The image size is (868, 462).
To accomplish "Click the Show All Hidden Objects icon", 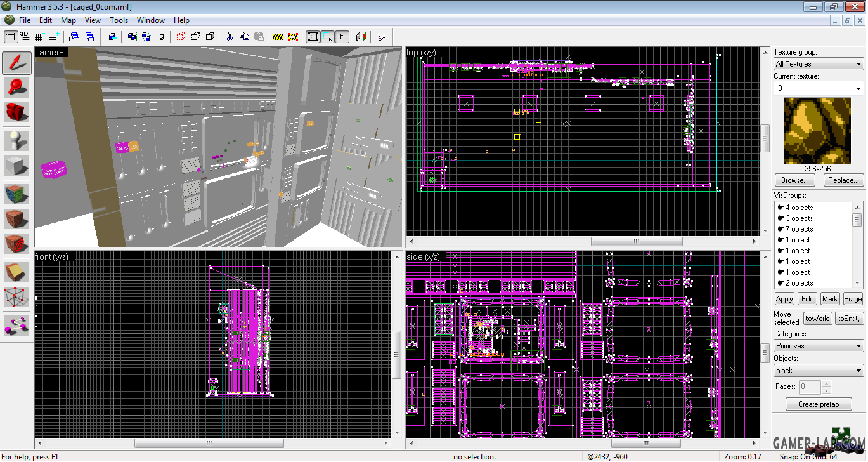I will 210,37.
